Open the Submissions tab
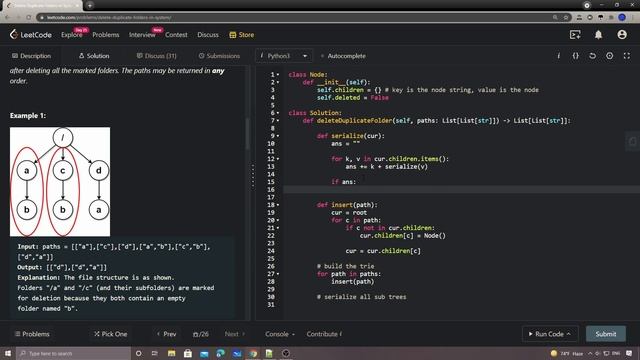640x360 pixels. click(219, 56)
